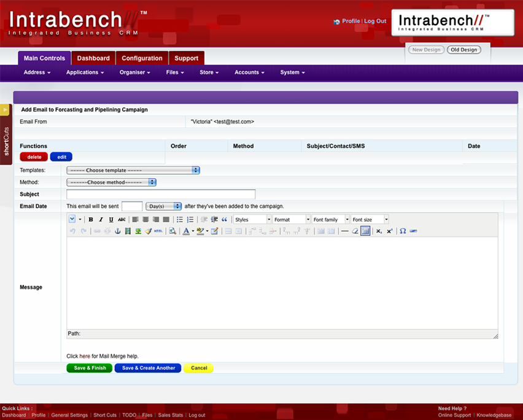Click the yellow Cancel button
This screenshot has width=523, height=420.
pyautogui.click(x=198, y=368)
